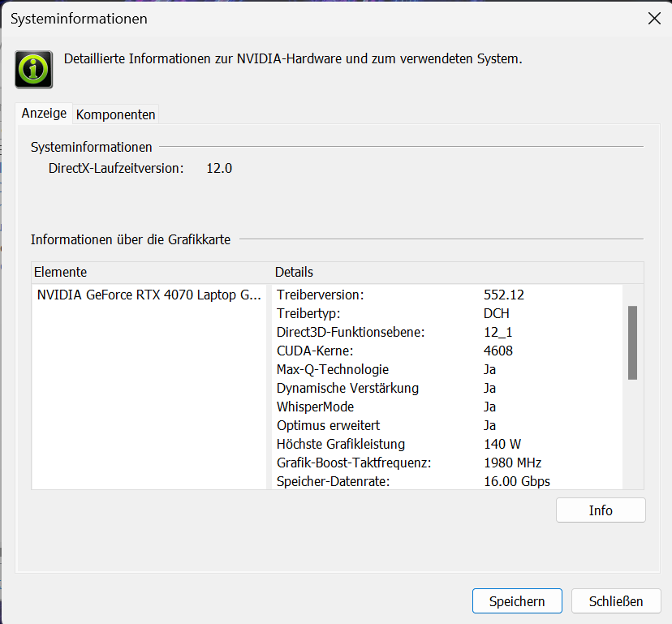The image size is (672, 624).
Task: Close the Systeminformationen window with X
Action: (x=653, y=19)
